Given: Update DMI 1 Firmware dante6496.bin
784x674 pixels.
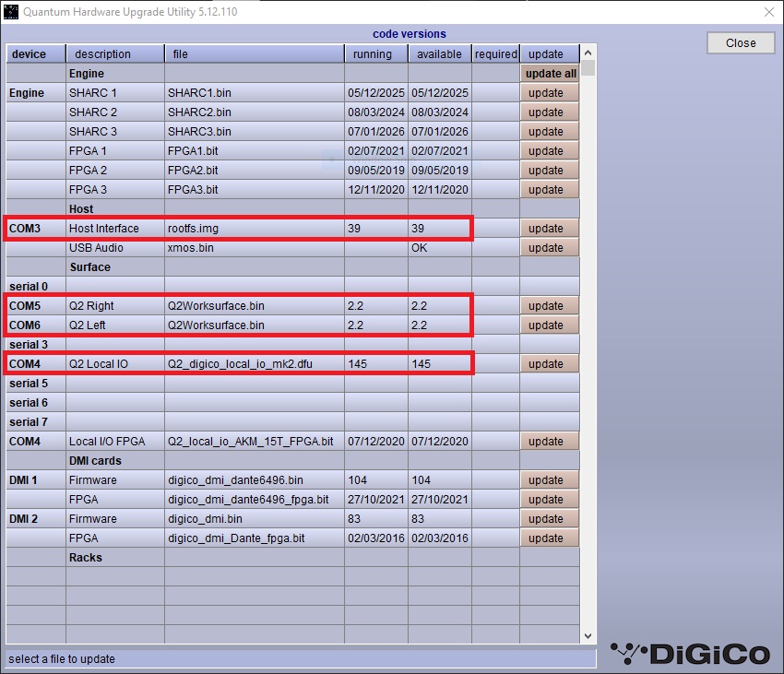Looking at the screenshot, I should pos(550,480).
